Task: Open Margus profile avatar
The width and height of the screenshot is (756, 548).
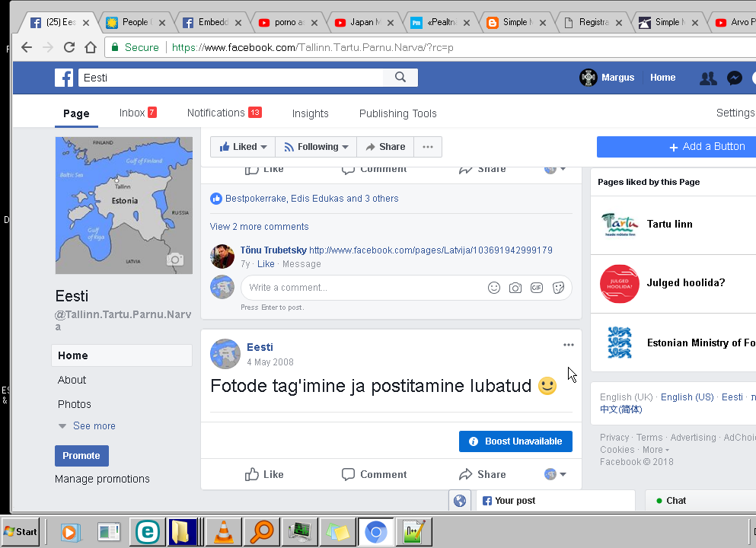Action: click(589, 77)
